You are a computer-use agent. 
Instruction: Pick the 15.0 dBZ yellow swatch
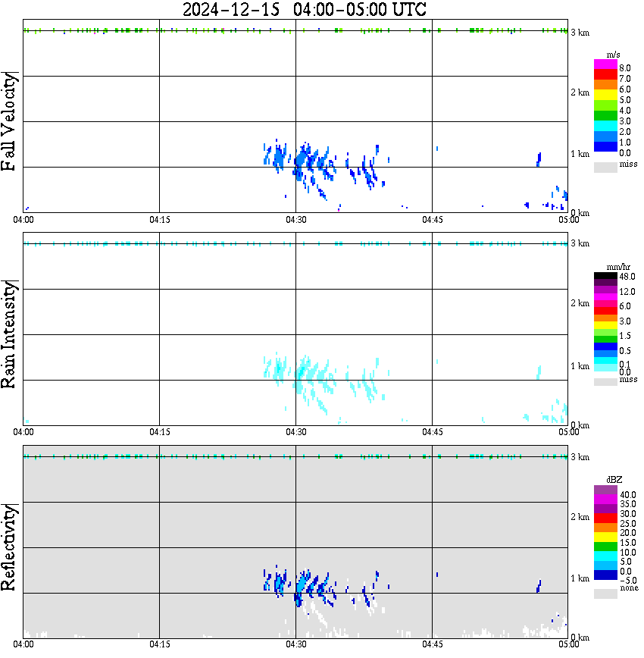coord(605,537)
